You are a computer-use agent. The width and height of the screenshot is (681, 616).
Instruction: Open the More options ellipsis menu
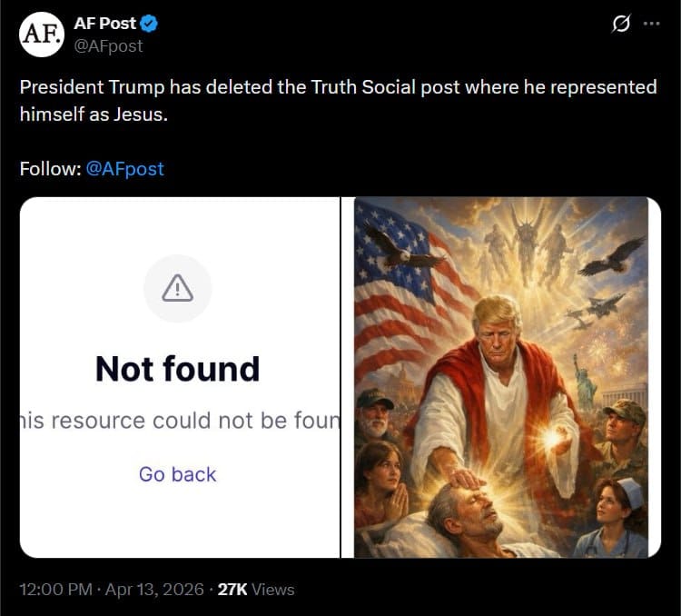click(651, 25)
